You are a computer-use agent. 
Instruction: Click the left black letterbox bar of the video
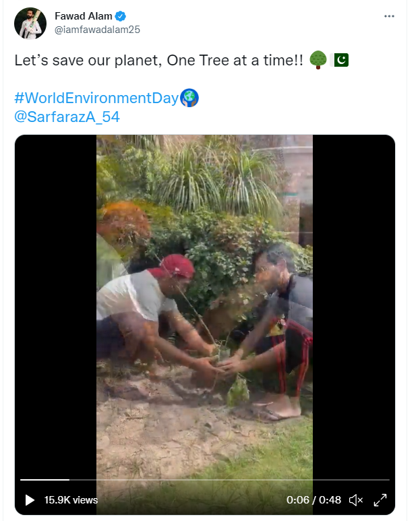coord(55,303)
